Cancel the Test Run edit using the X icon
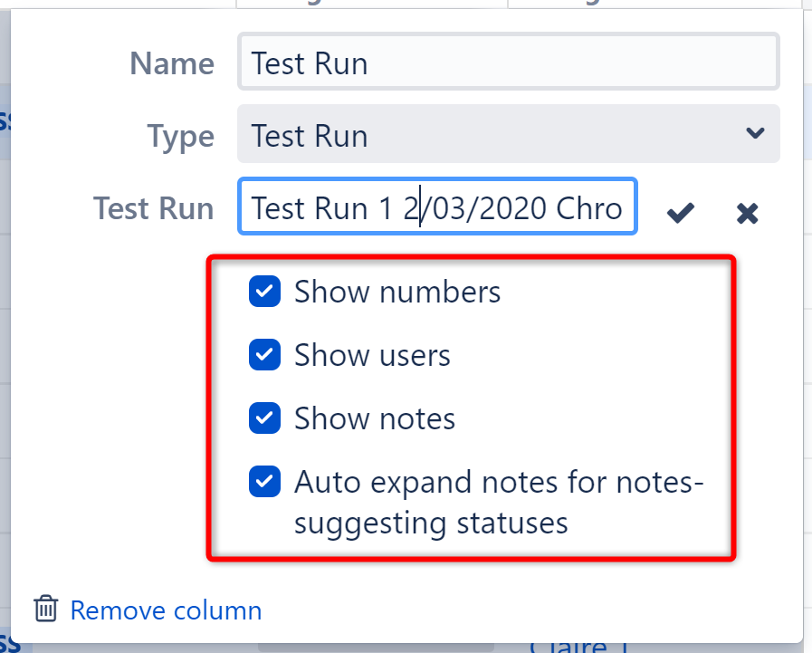The height and width of the screenshot is (653, 812). pyautogui.click(x=748, y=214)
